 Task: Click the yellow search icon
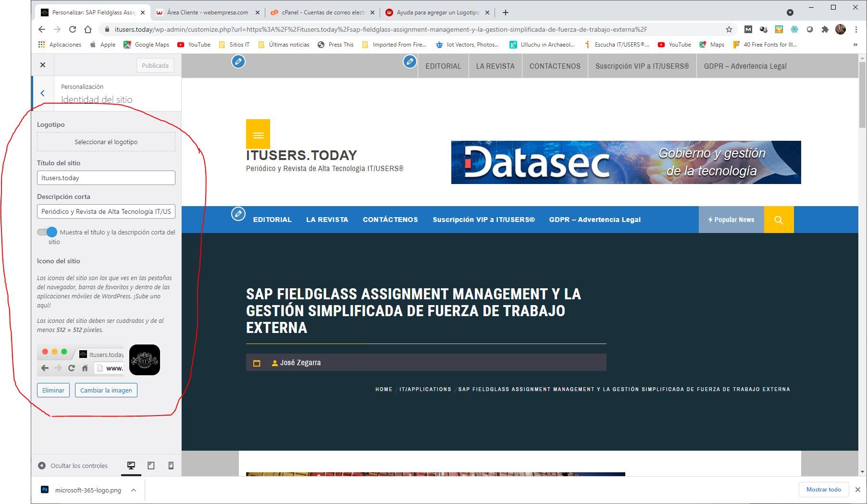click(x=779, y=220)
